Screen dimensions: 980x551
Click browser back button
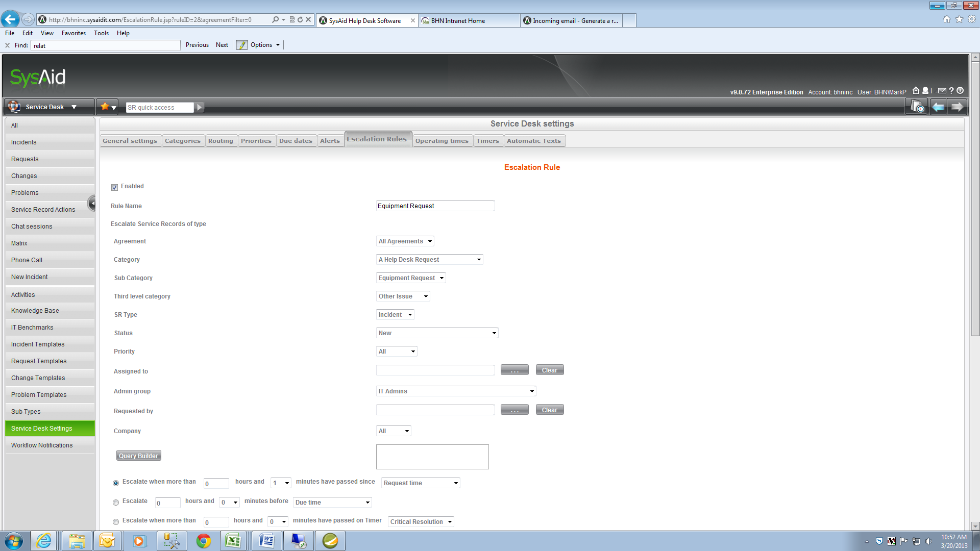click(x=10, y=19)
